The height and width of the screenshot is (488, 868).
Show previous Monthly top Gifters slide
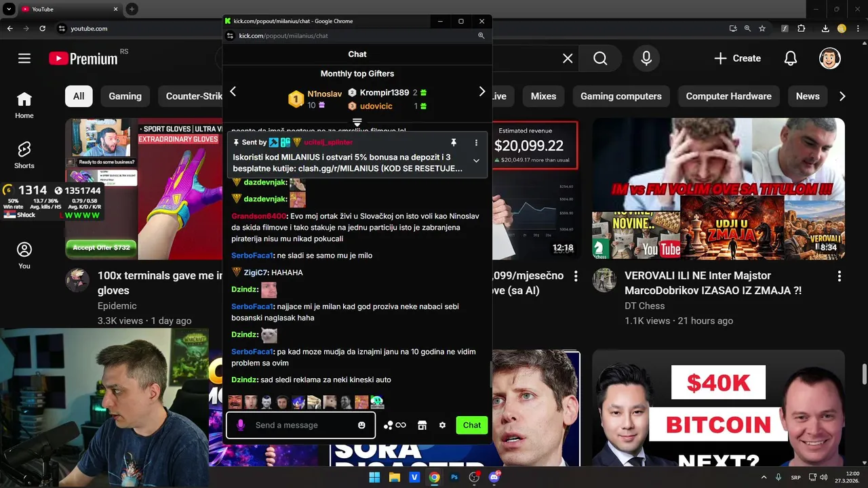point(233,91)
